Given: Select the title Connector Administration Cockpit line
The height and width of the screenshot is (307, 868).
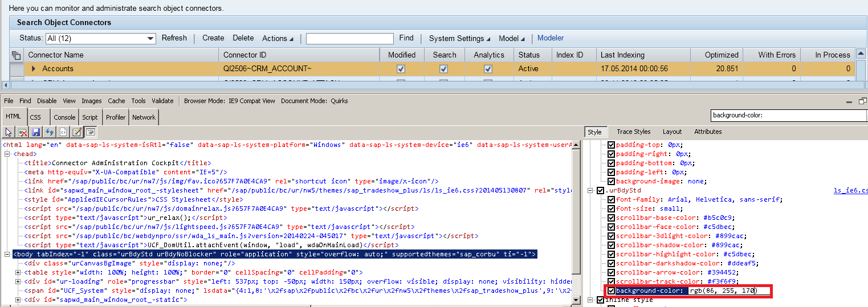Looking at the screenshot, I should (117, 163).
